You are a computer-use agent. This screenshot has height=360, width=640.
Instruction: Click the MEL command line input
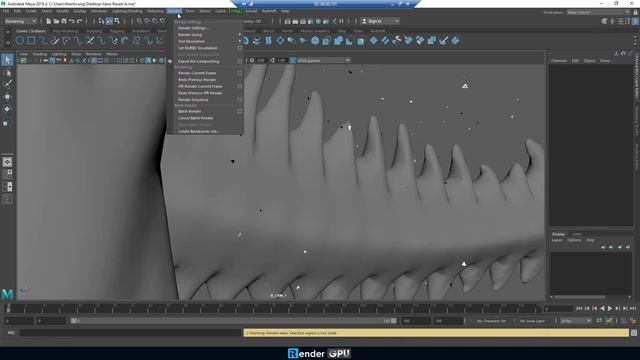click(x=131, y=333)
